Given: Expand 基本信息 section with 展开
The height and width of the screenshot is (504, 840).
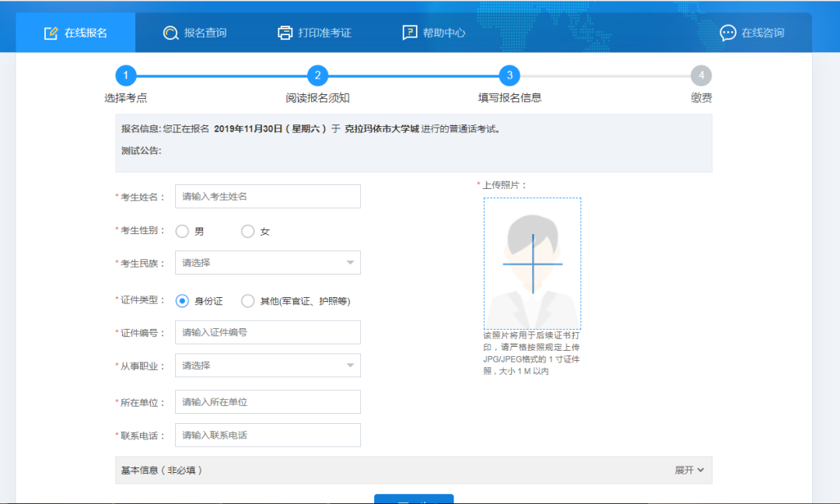Looking at the screenshot, I should point(688,471).
